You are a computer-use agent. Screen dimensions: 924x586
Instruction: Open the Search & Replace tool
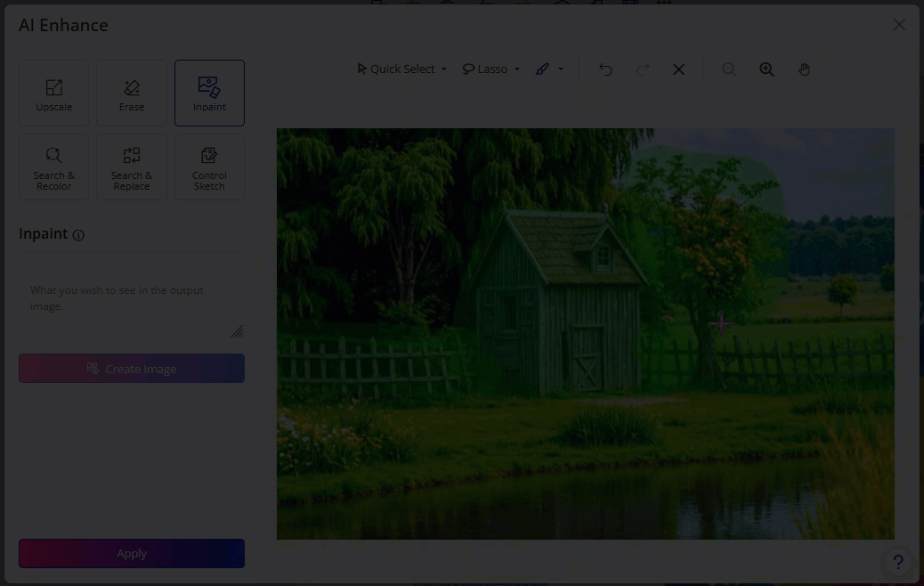132,167
